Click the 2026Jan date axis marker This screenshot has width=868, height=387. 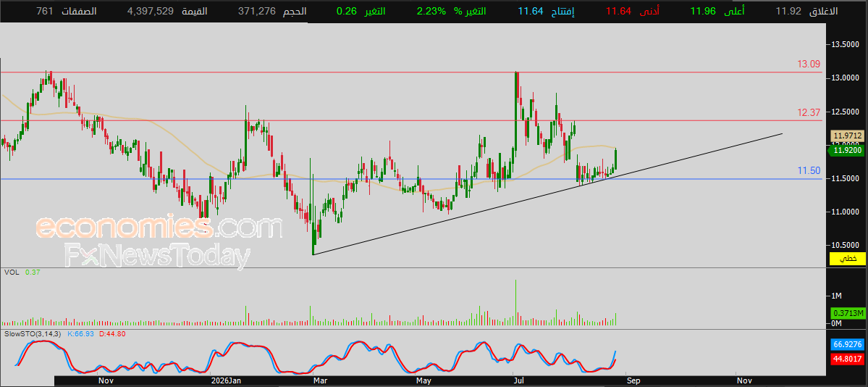click(x=227, y=381)
